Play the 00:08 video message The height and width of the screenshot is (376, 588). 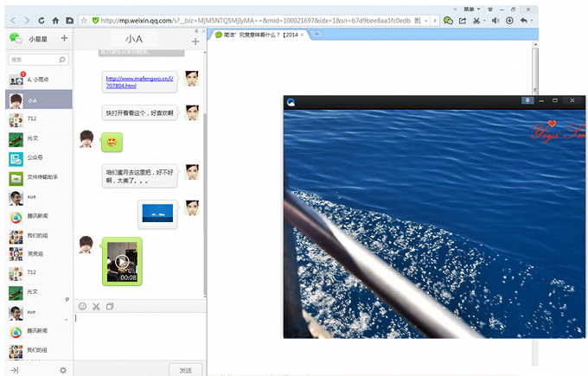pyautogui.click(x=122, y=262)
